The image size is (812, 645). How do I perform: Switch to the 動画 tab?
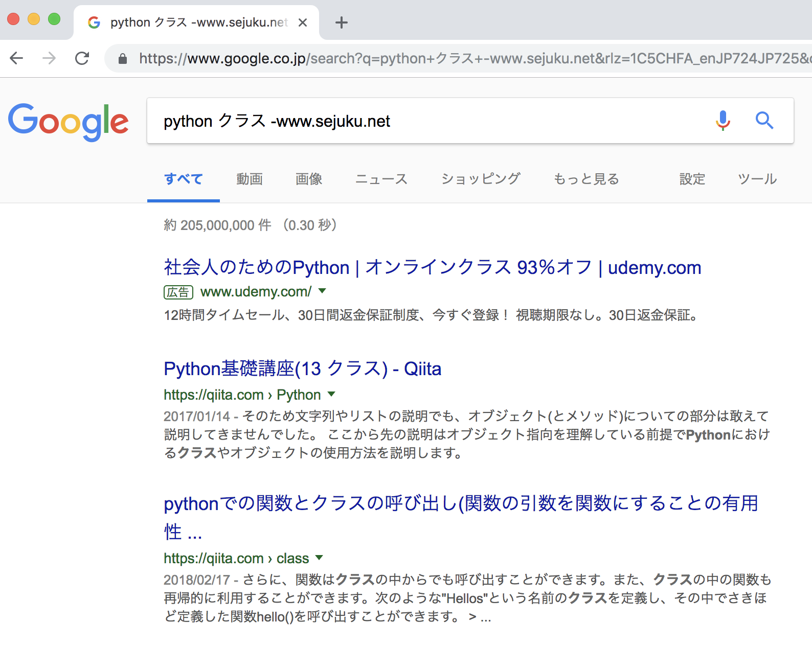click(250, 179)
